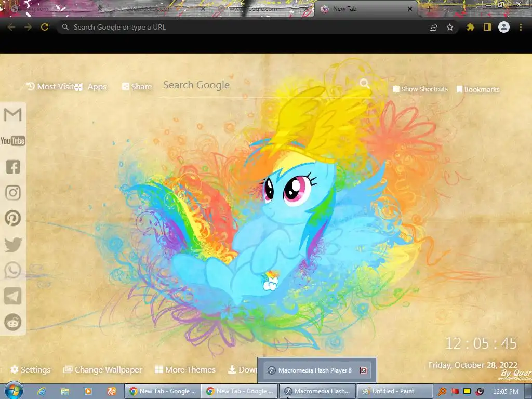Click the round tray icon beside the clock

(480, 392)
